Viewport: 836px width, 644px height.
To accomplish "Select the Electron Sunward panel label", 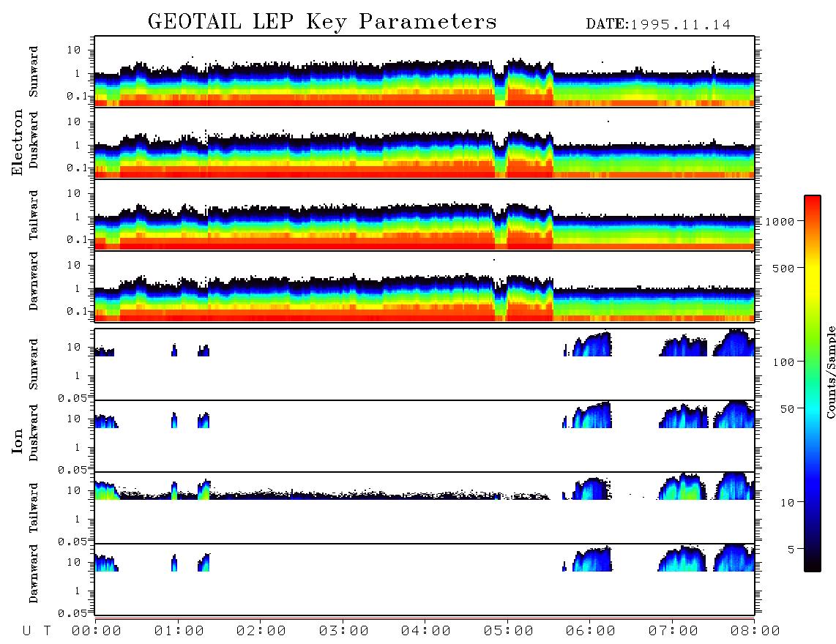I will pyautogui.click(x=33, y=71).
